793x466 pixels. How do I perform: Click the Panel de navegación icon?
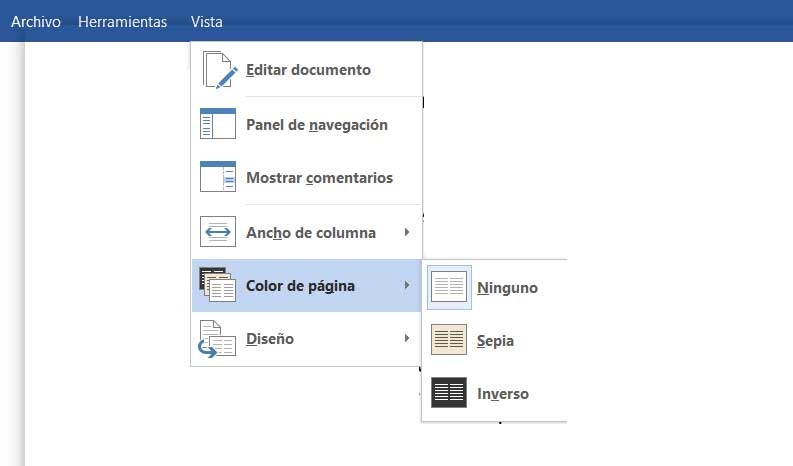click(x=218, y=124)
